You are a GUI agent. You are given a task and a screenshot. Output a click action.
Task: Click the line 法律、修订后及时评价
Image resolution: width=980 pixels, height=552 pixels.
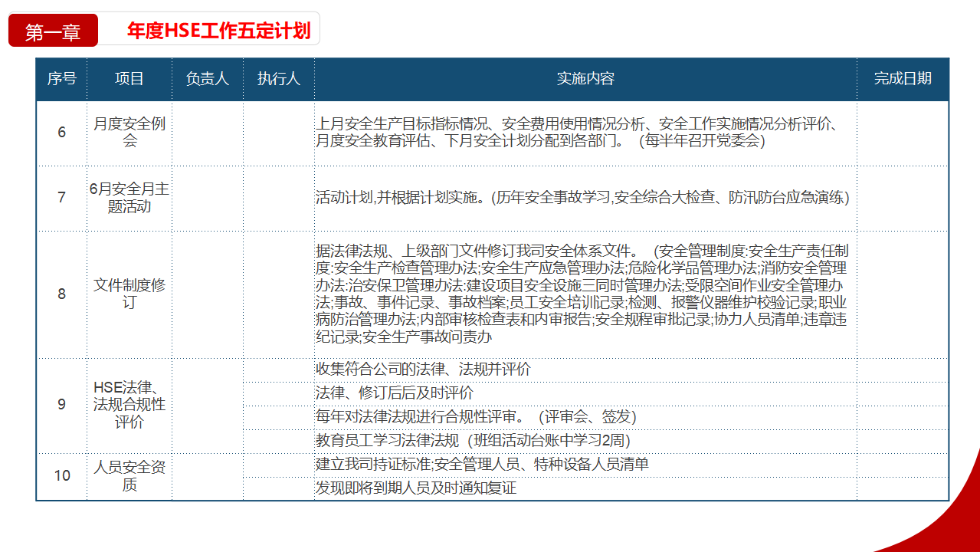(x=395, y=393)
